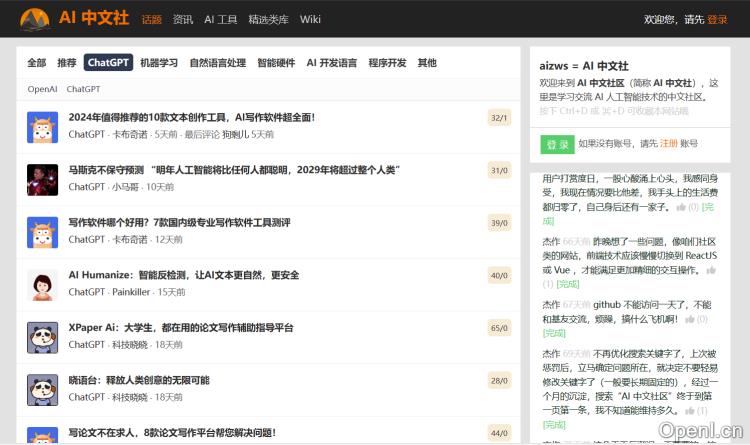Open 资讯 in top navigation
Image resolution: width=750 pixels, height=445 pixels.
pyautogui.click(x=183, y=20)
